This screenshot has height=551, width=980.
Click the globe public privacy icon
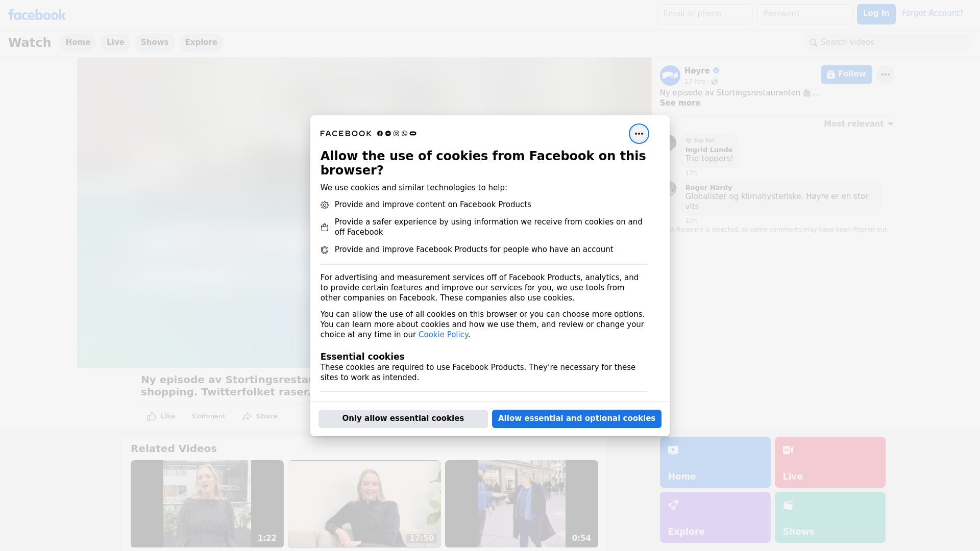point(715,82)
